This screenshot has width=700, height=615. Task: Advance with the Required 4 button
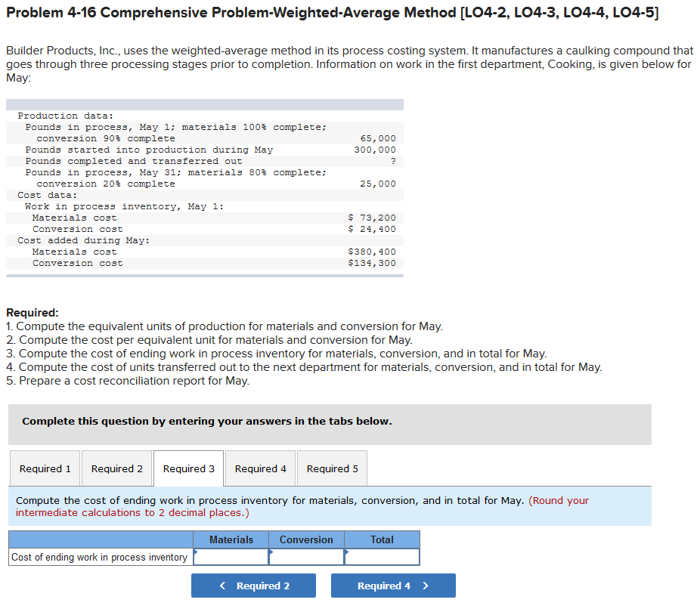[x=393, y=586]
